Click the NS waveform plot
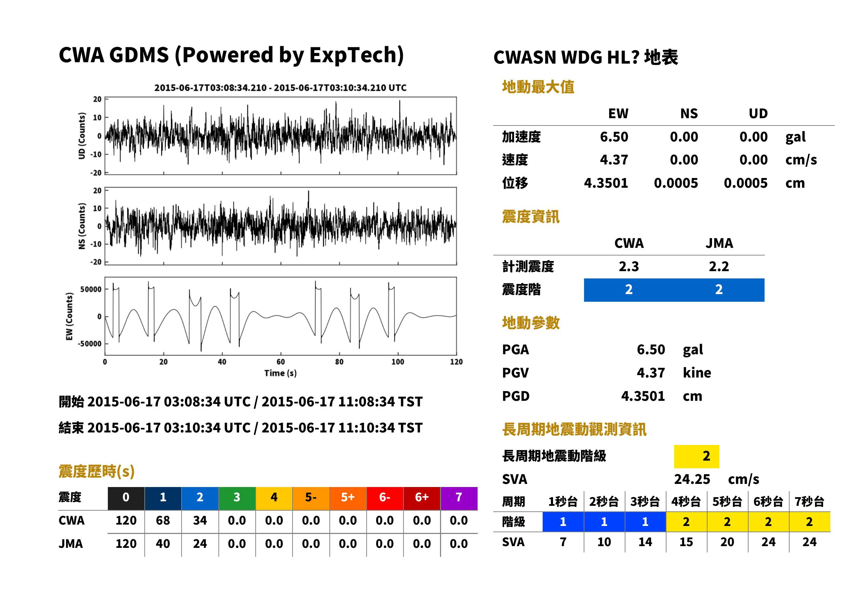The image size is (863, 616). (280, 226)
